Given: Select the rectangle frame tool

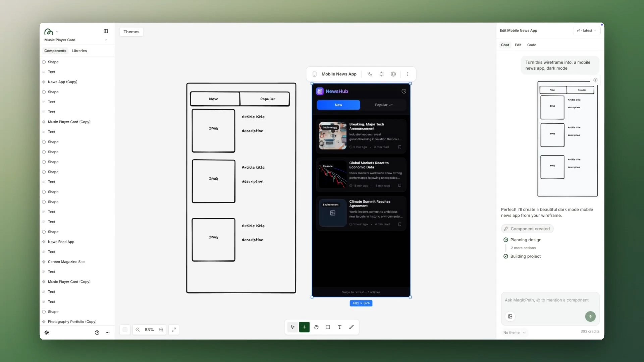Looking at the screenshot, I should (328, 327).
